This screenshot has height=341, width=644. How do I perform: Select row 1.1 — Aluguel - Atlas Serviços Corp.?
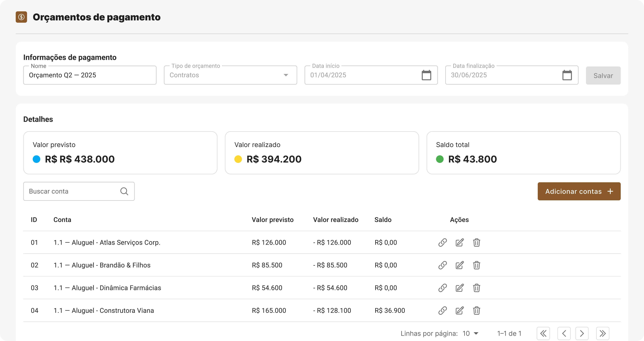pos(322,242)
